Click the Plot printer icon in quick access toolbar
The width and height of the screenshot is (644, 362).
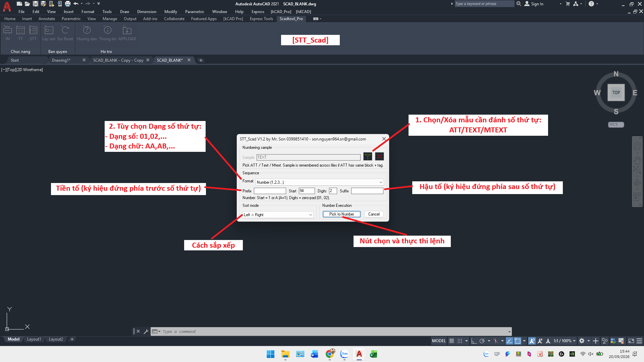coord(68,4)
